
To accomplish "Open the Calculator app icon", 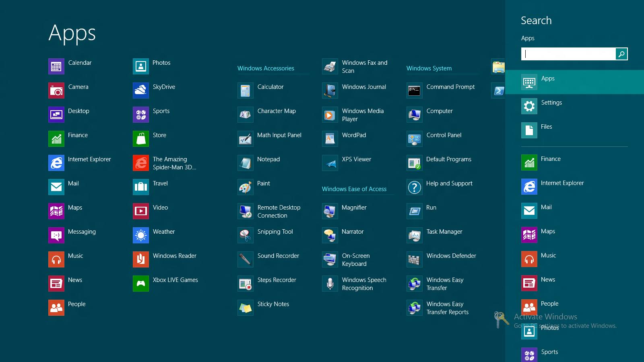I will coord(245,90).
